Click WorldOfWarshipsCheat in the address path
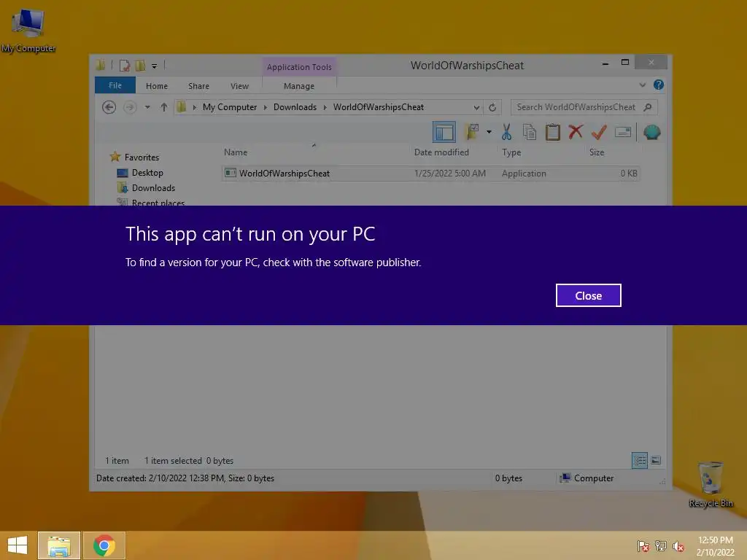This screenshot has width=747, height=560. pyautogui.click(x=379, y=107)
